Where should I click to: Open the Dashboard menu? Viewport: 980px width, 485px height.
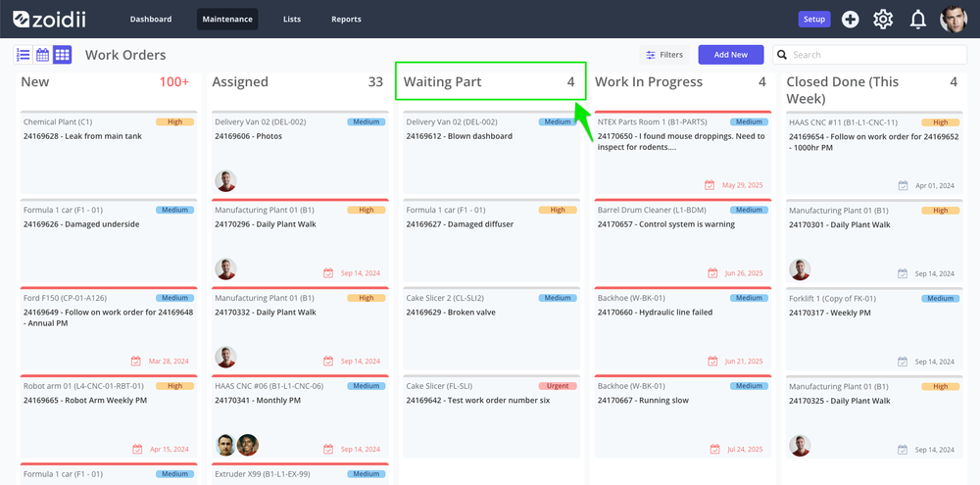[151, 20]
